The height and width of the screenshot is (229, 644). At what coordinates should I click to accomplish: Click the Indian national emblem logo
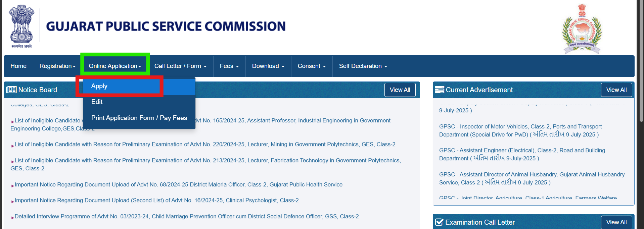coord(21,27)
